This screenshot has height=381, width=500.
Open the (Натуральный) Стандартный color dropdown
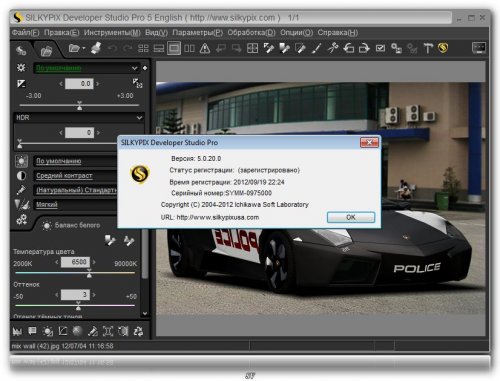tap(75, 190)
